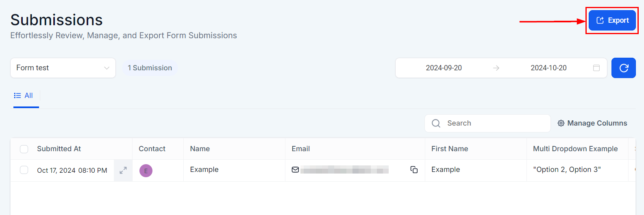Open the calendar icon in date range

click(596, 68)
